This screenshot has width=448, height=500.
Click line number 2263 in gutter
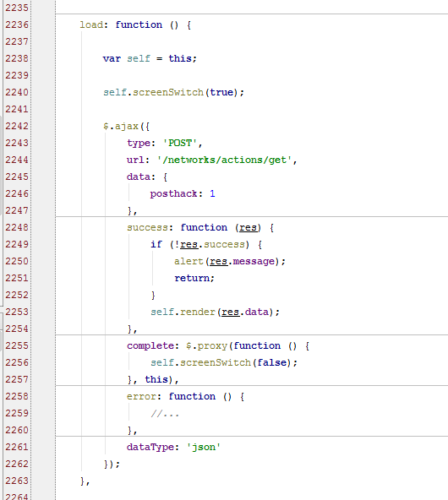pos(17,481)
